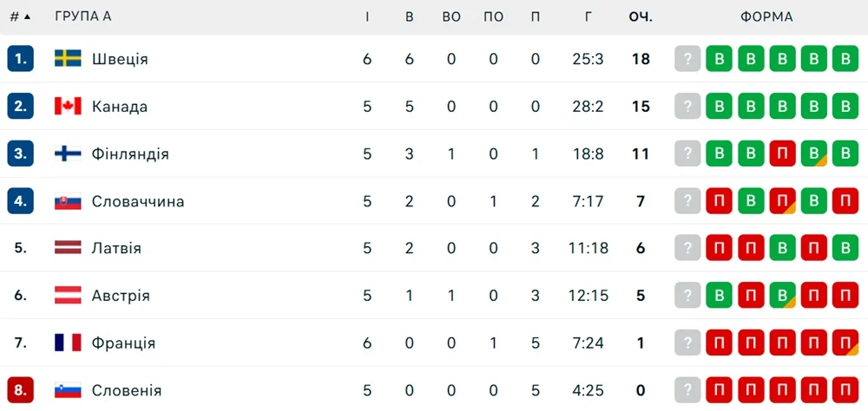Viewport: 868px width, 411px height.
Task: Click the Austria flag icon
Action: 68,296
